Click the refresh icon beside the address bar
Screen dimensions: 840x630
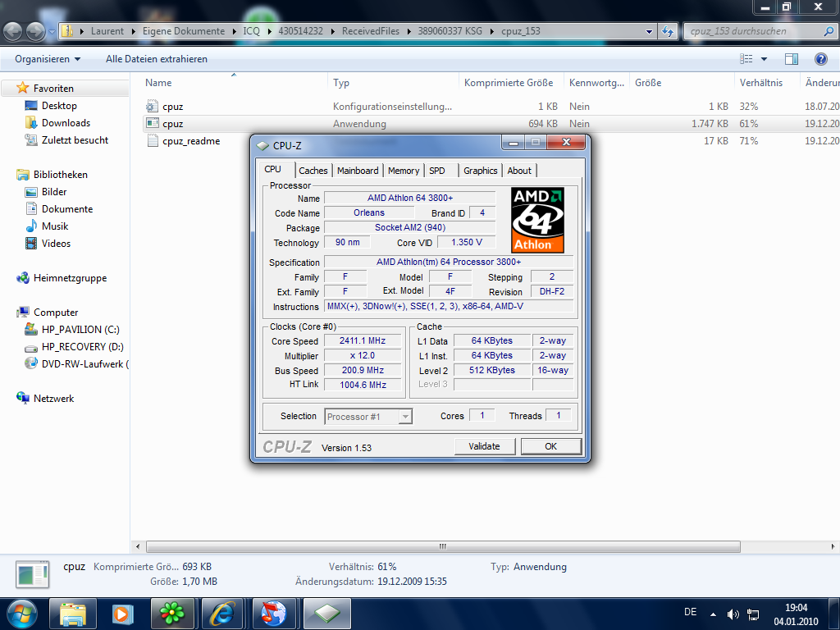click(x=668, y=31)
